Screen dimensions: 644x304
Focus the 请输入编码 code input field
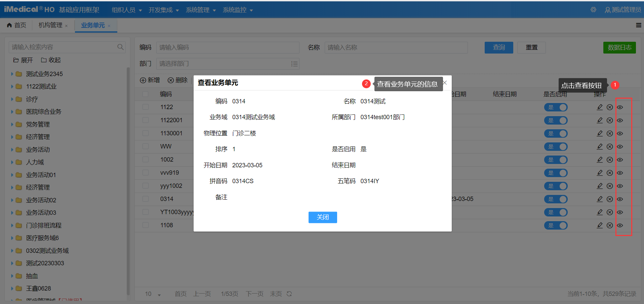228,47
